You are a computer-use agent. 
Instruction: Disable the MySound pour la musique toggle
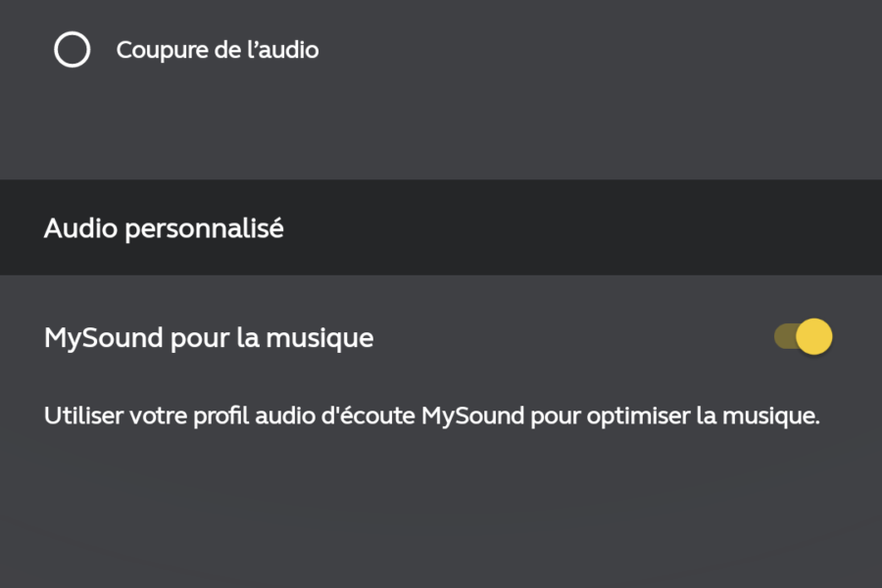point(803,336)
